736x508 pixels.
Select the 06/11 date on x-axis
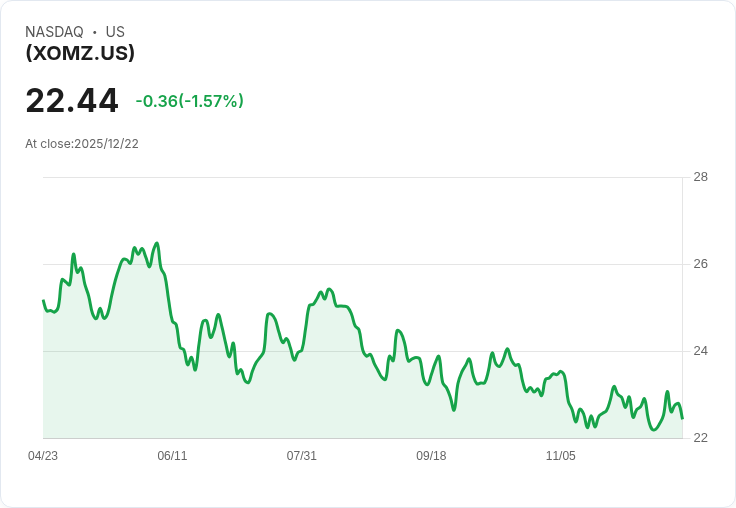click(x=172, y=456)
